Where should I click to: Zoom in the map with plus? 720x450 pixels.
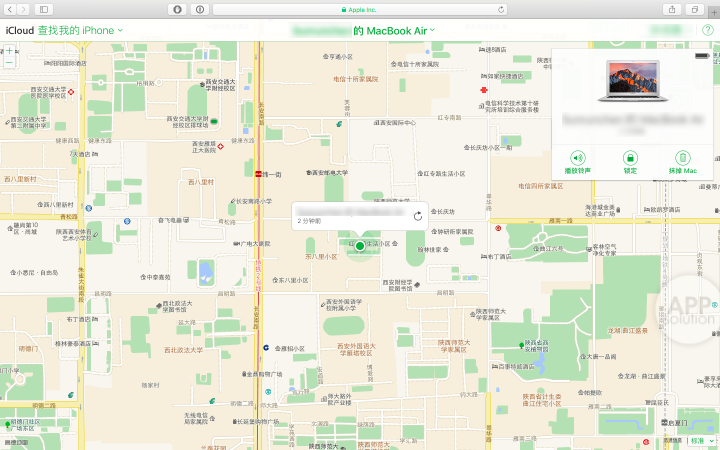[9, 51]
